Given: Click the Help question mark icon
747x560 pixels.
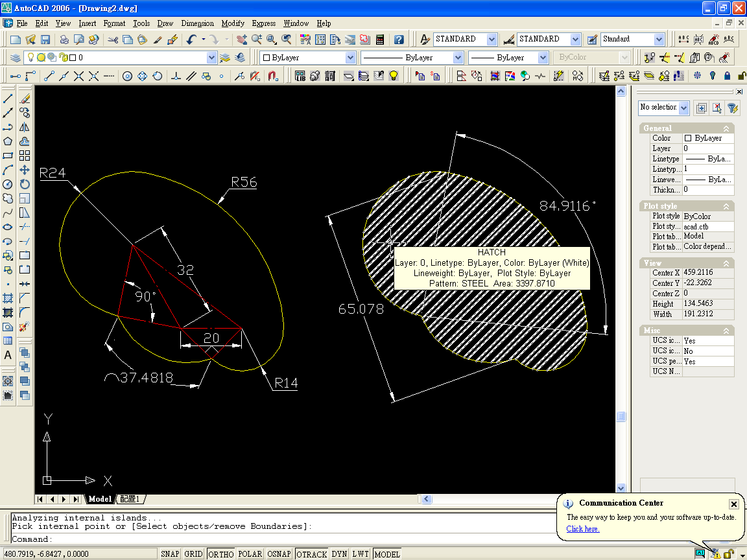Looking at the screenshot, I should point(399,40).
